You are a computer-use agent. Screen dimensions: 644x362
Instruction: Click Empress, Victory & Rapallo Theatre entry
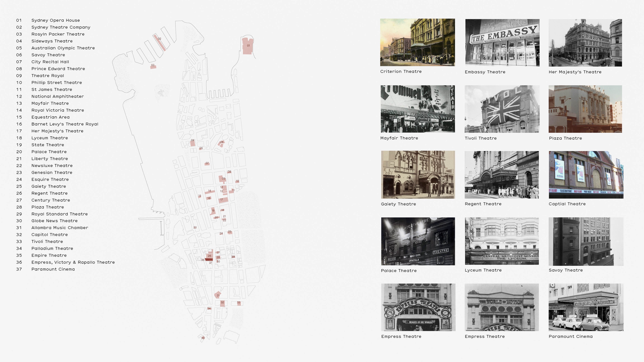73,262
